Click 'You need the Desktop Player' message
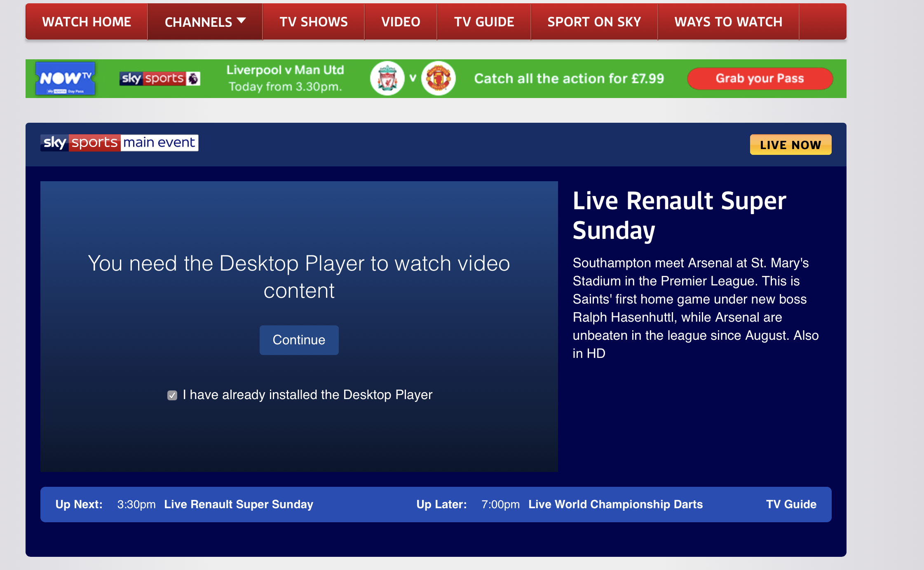Screen dimensions: 924x570 299,277
